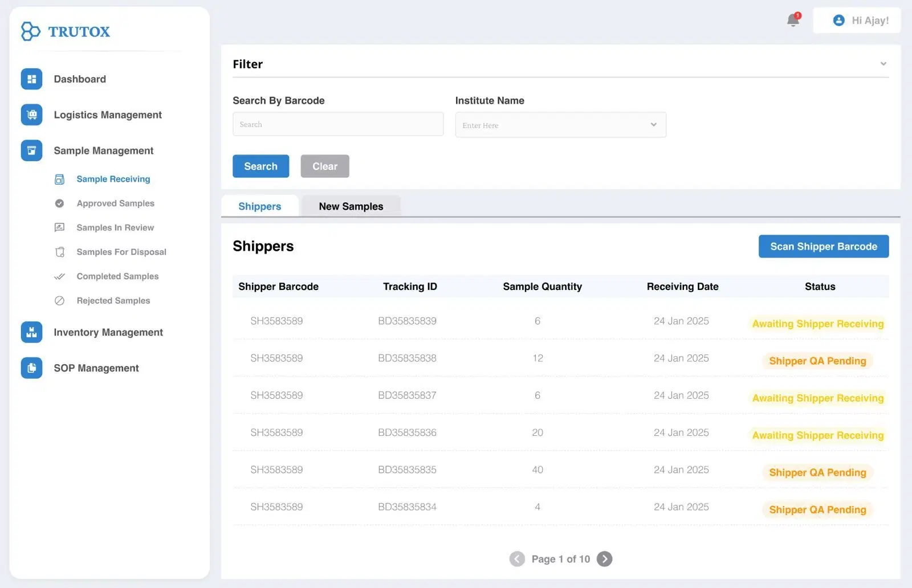
Task: Switch to the New Samples tab
Action: pyautogui.click(x=351, y=206)
